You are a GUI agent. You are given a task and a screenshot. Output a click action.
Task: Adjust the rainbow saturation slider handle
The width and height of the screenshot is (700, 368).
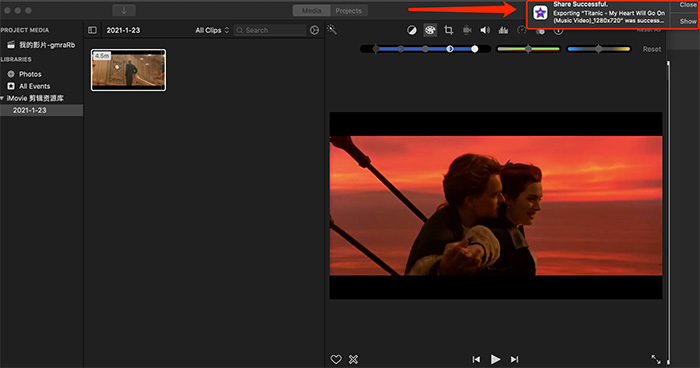tap(529, 49)
